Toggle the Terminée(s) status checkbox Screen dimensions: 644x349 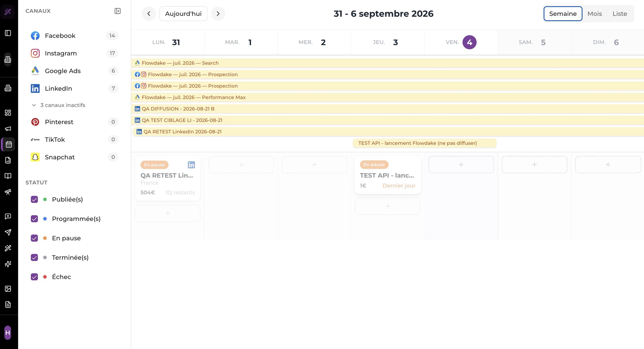[34, 257]
